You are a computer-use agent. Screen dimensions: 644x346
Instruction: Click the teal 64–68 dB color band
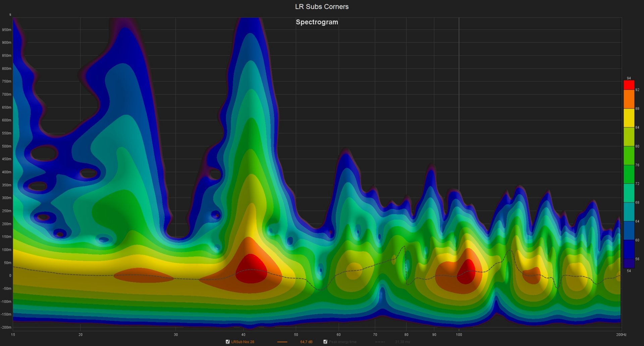pos(629,212)
